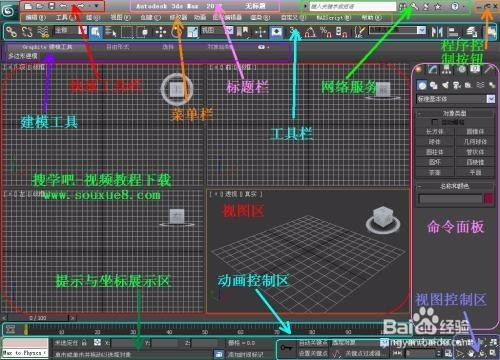The image size is (500, 360).
Task: Open the reference coordinate system dropdown 视图
Action: tap(217, 31)
